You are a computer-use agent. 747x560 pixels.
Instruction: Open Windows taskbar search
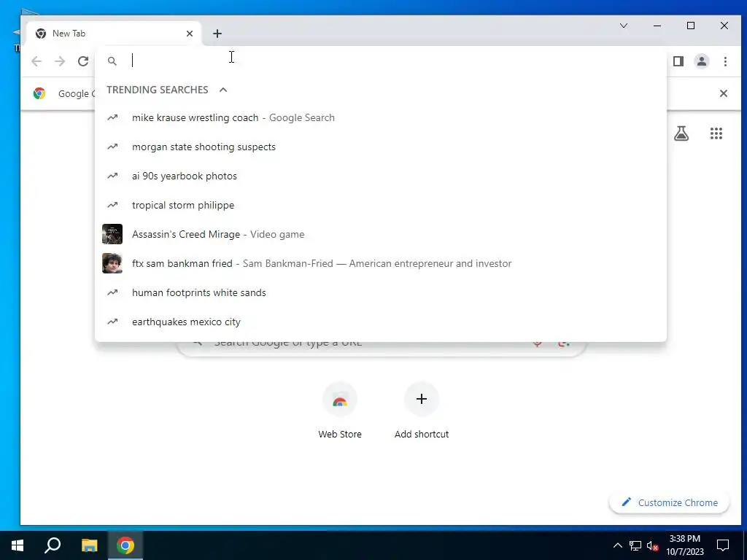pos(53,545)
